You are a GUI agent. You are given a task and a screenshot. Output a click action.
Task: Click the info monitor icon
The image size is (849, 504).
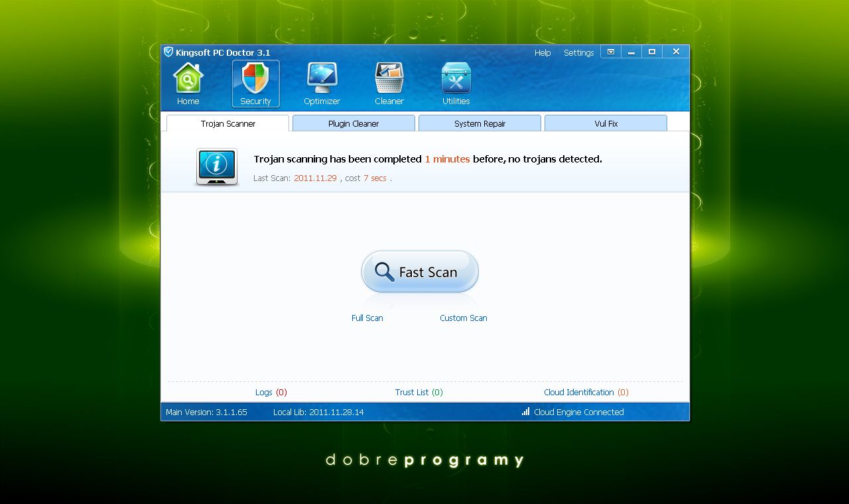coord(217,166)
